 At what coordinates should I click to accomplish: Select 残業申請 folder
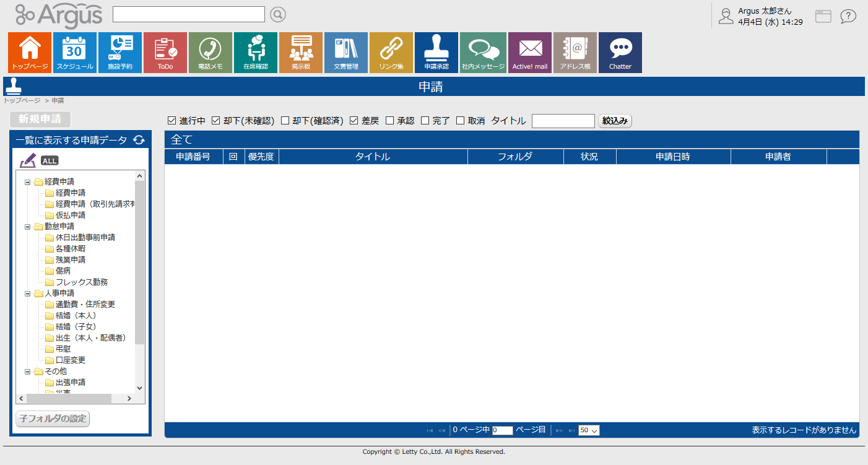click(71, 260)
